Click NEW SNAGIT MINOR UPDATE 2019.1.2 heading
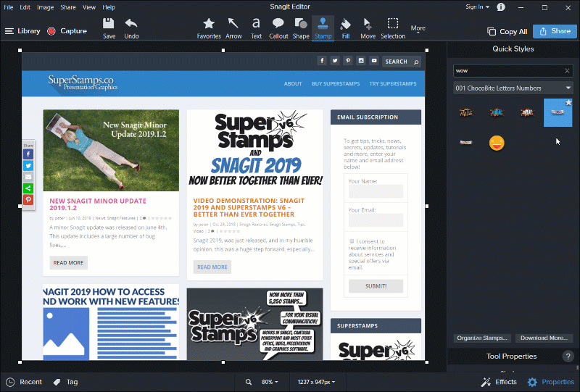This screenshot has height=392, width=580. click(x=98, y=204)
